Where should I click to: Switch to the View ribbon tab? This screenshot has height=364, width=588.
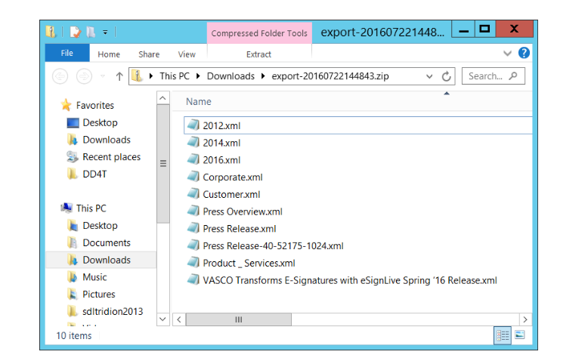pos(186,54)
